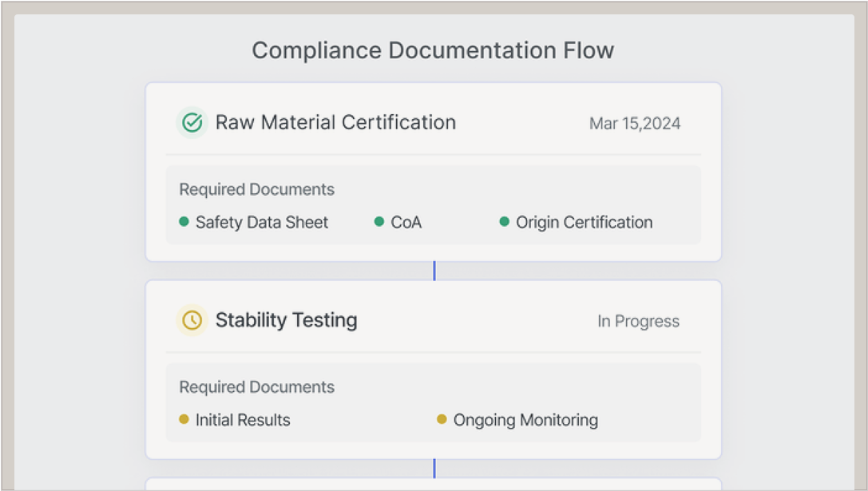Click the blue connector between Raw Material and Stability cards
This screenshot has height=491, width=868.
pos(434,271)
